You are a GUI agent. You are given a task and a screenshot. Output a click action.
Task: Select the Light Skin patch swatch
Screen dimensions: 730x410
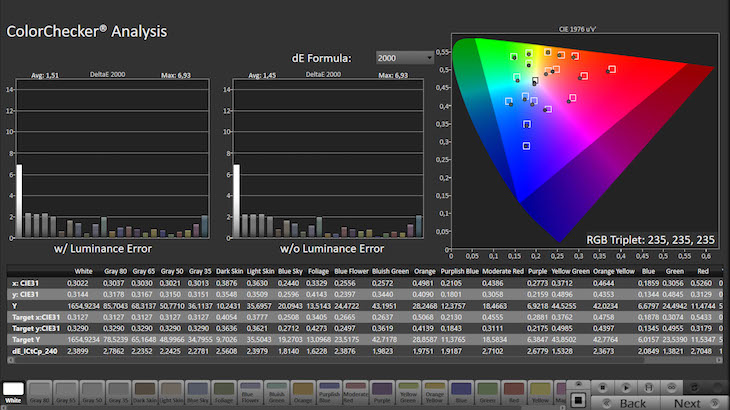(x=171, y=392)
